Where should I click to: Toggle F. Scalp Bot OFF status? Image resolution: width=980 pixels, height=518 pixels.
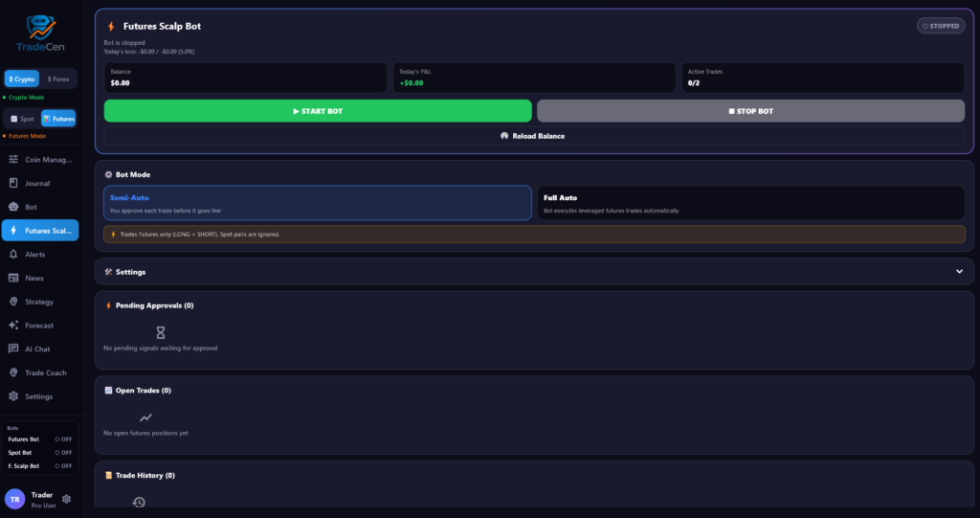point(63,466)
